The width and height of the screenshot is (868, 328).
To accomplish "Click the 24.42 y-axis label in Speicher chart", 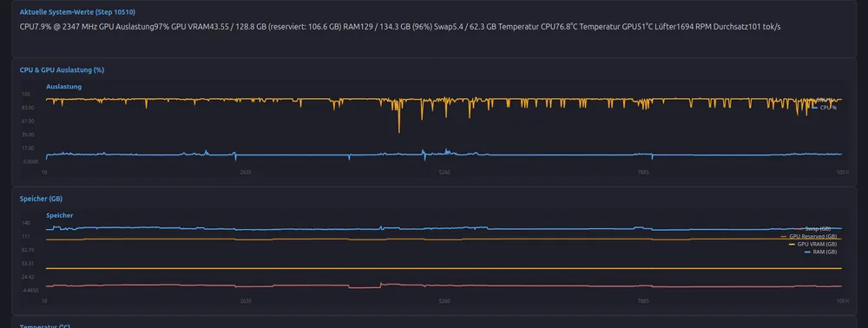I will tap(29, 277).
